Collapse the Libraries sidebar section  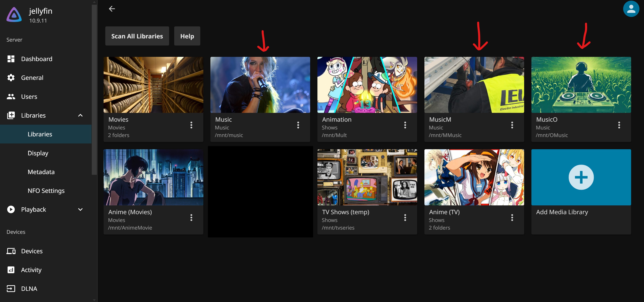tap(80, 115)
